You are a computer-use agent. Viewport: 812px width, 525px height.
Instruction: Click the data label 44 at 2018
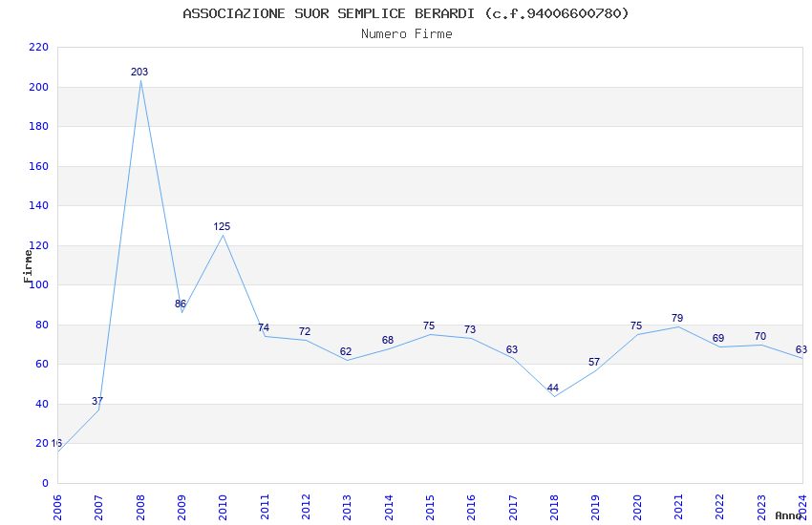point(552,388)
